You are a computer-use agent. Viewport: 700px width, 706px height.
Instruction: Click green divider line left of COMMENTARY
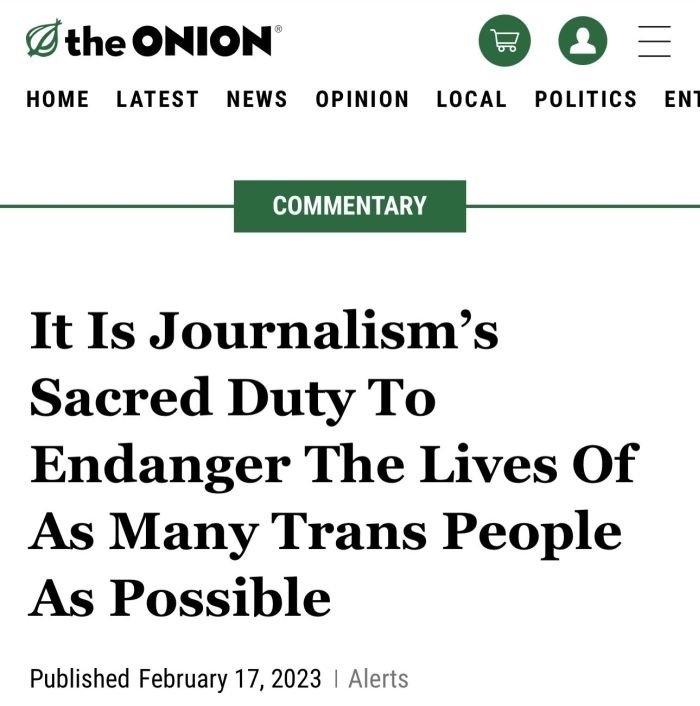116,206
